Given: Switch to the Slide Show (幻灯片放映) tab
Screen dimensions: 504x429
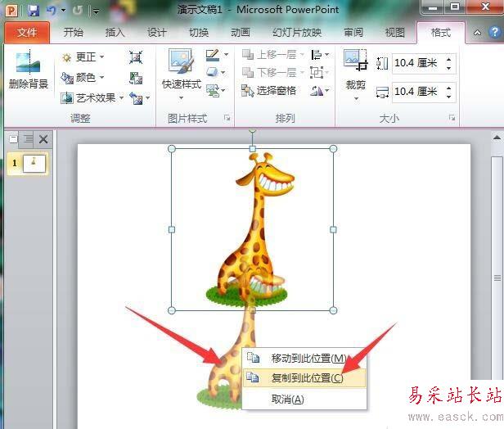Looking at the screenshot, I should [297, 33].
